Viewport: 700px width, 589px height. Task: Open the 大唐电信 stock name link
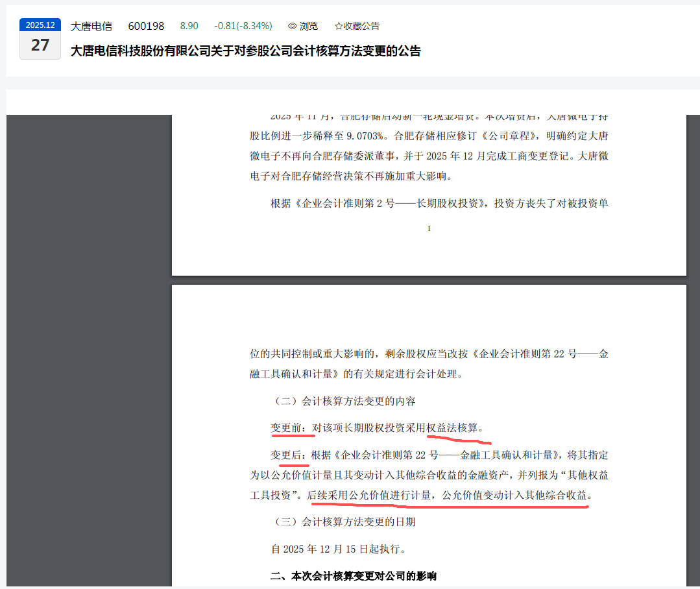[x=91, y=26]
